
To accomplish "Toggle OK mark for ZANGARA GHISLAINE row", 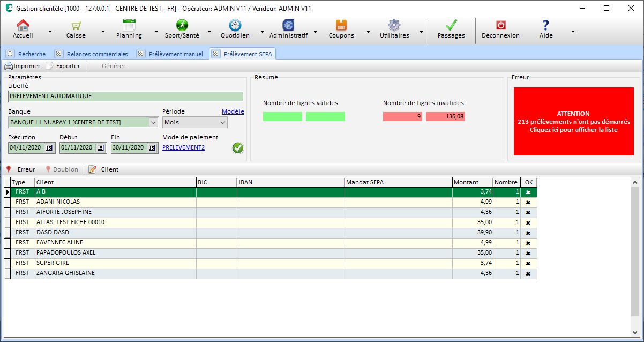I will pyautogui.click(x=528, y=273).
